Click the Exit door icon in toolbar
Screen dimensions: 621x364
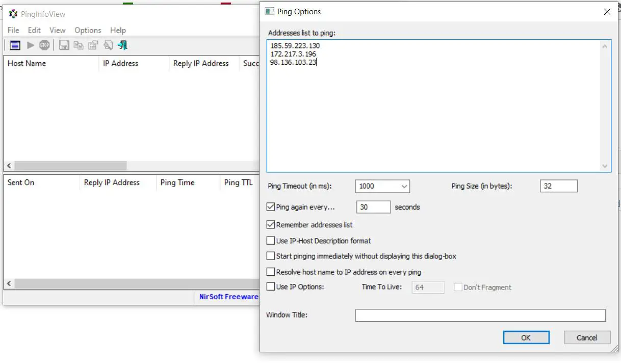(x=122, y=45)
